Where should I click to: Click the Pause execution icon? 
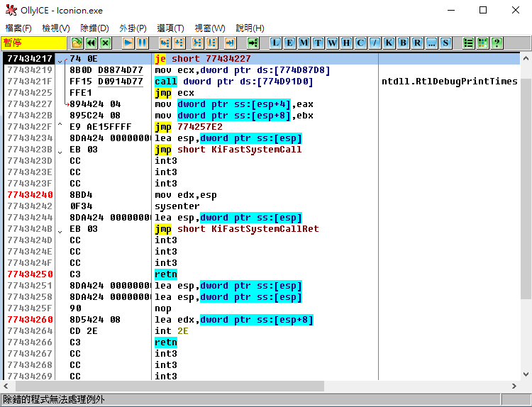point(143,43)
